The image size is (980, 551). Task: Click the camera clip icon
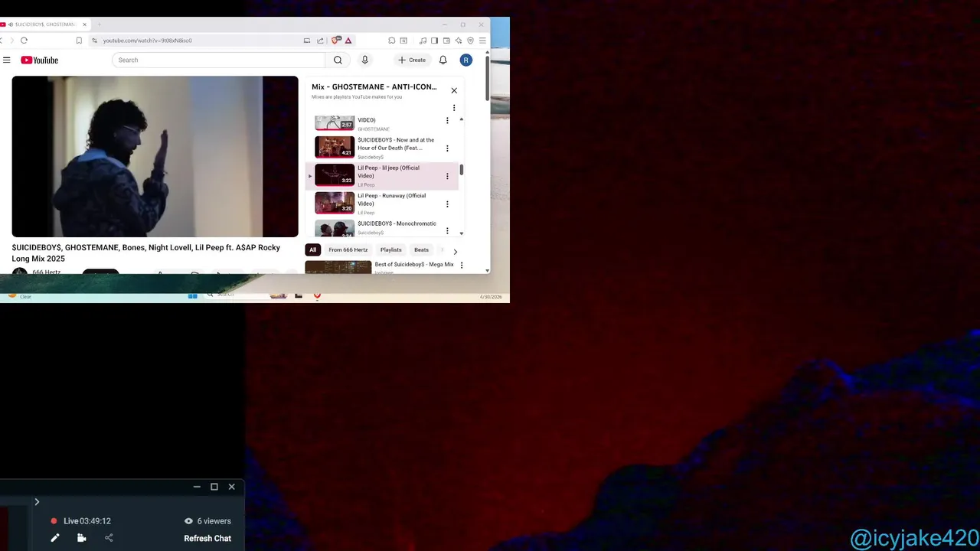[82, 538]
